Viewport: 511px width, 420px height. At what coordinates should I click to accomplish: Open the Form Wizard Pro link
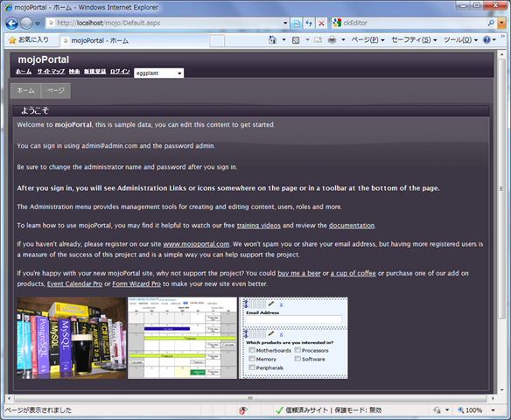click(x=136, y=283)
